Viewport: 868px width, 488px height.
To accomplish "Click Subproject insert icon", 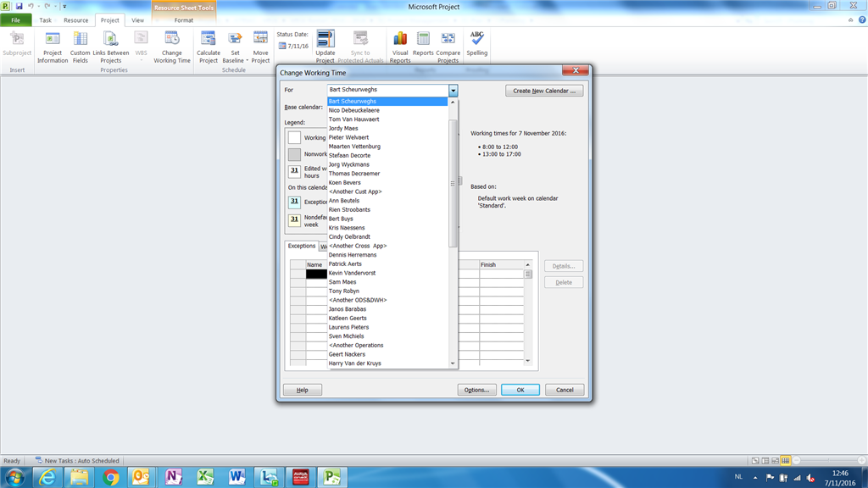I will click(x=17, y=44).
